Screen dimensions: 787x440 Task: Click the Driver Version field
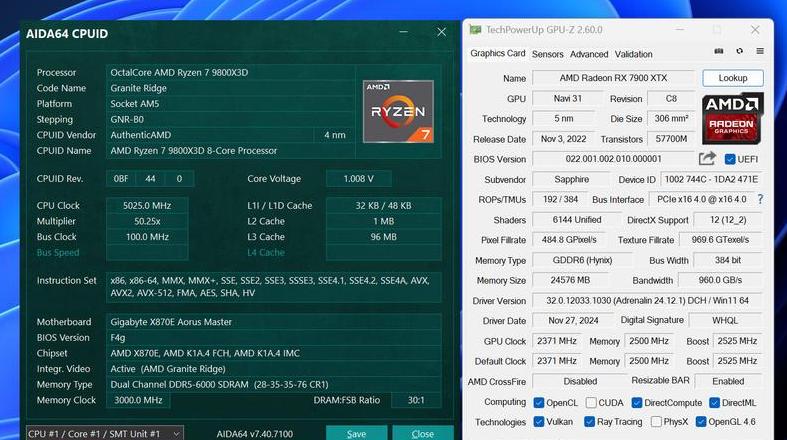pyautogui.click(x=647, y=301)
